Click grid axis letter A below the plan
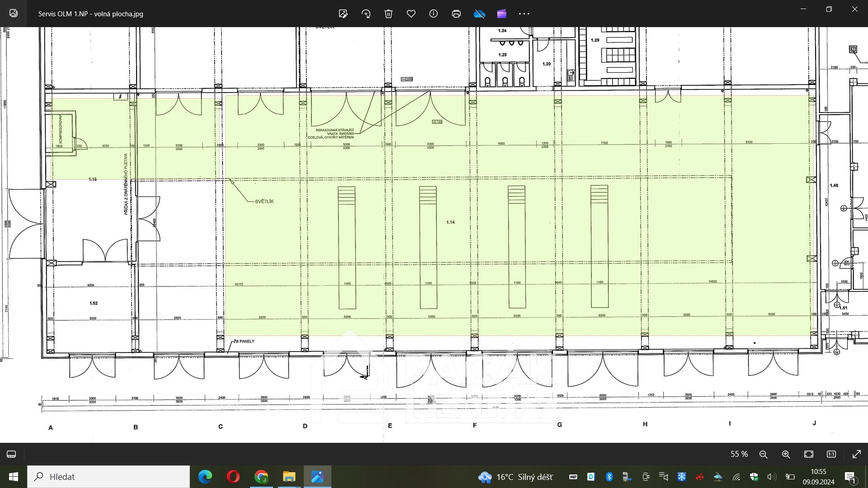Viewport: 868px width, 488px height. (x=51, y=427)
